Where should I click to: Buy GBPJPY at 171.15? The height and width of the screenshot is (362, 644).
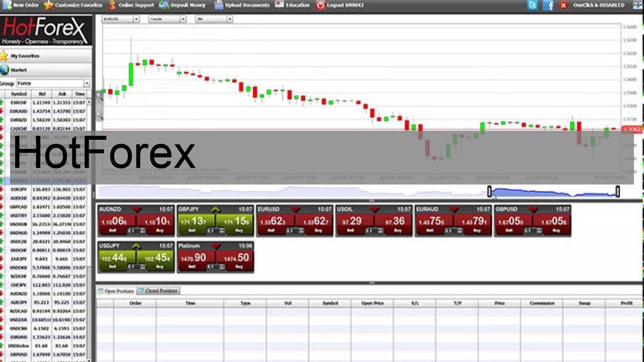(235, 224)
